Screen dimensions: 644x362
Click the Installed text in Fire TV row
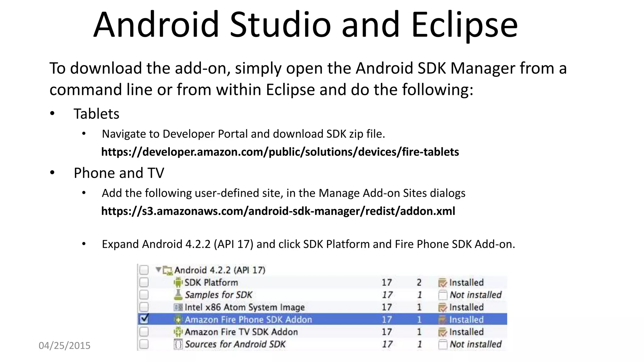click(x=466, y=332)
